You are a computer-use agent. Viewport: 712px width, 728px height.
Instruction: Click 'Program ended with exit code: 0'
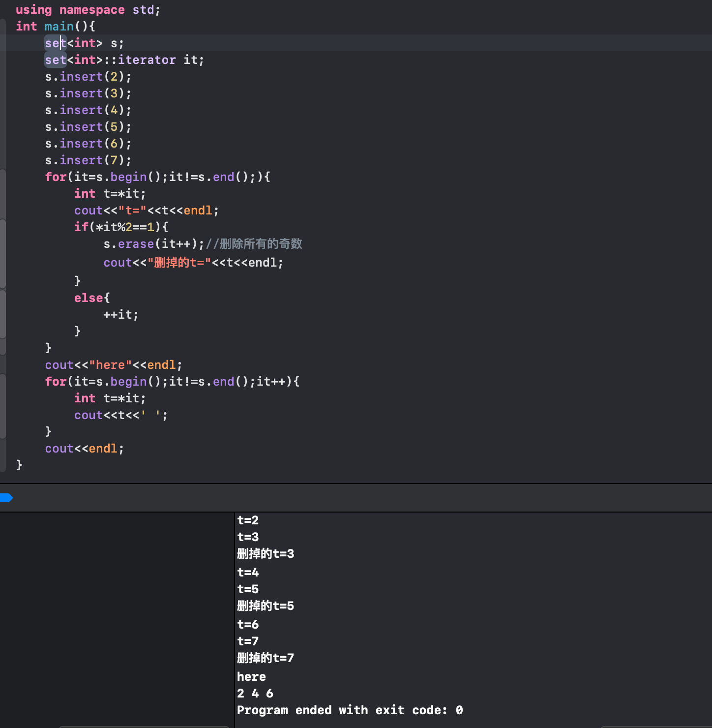click(x=350, y=710)
